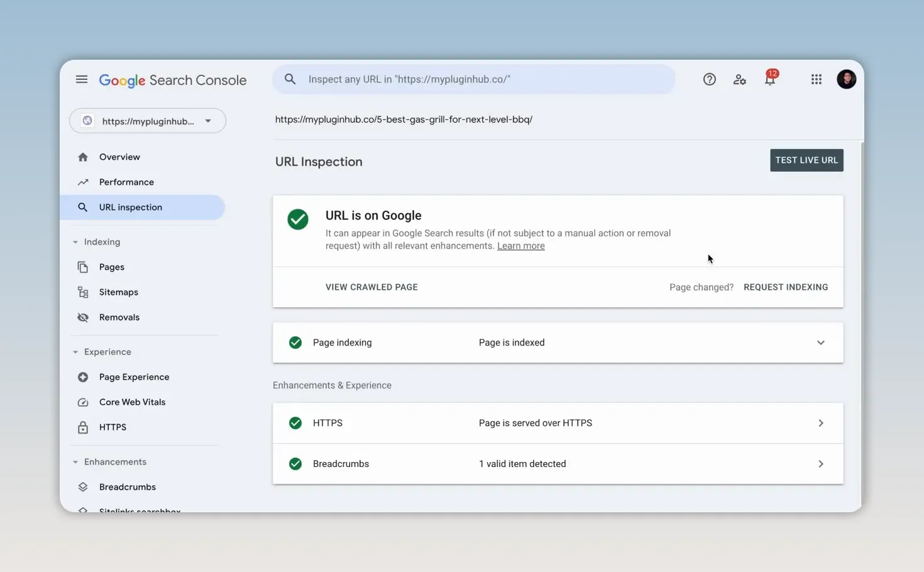Click REQUEST INDEXING
The width and height of the screenshot is (924, 572).
(x=786, y=287)
